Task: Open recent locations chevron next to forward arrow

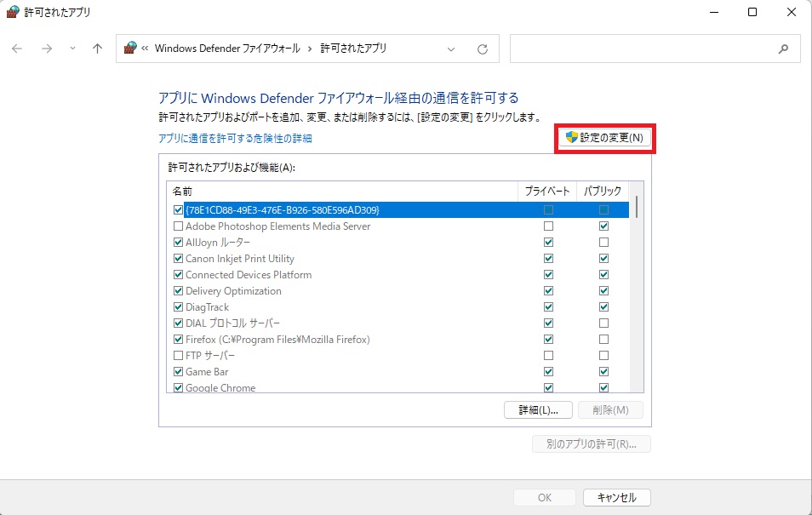Action: (x=72, y=49)
